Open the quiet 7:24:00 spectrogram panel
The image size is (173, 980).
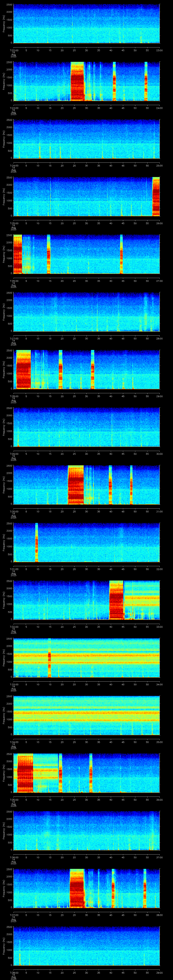coord(86,139)
